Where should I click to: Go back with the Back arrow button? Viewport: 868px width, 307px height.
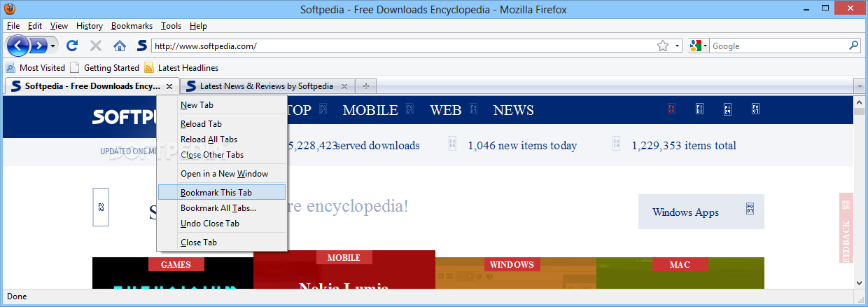click(x=18, y=46)
